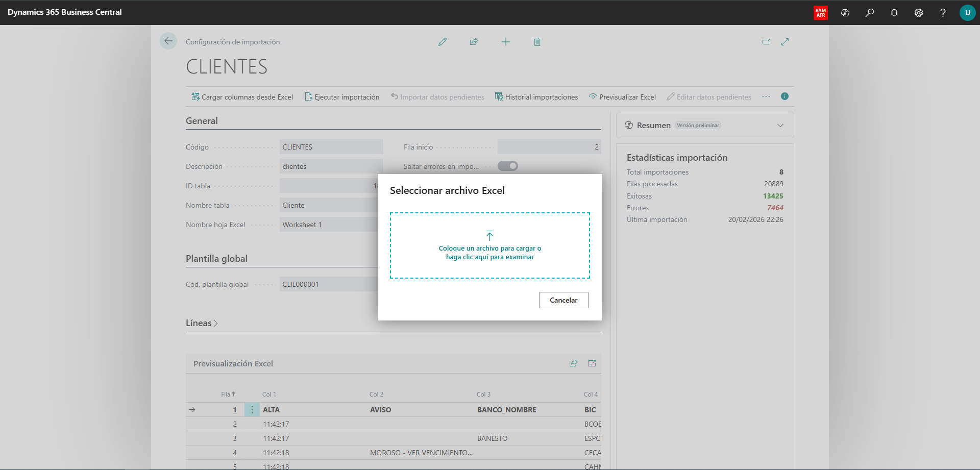The width and height of the screenshot is (980, 470).
Task: Open row 1 ALTA context menu dots
Action: (252, 410)
